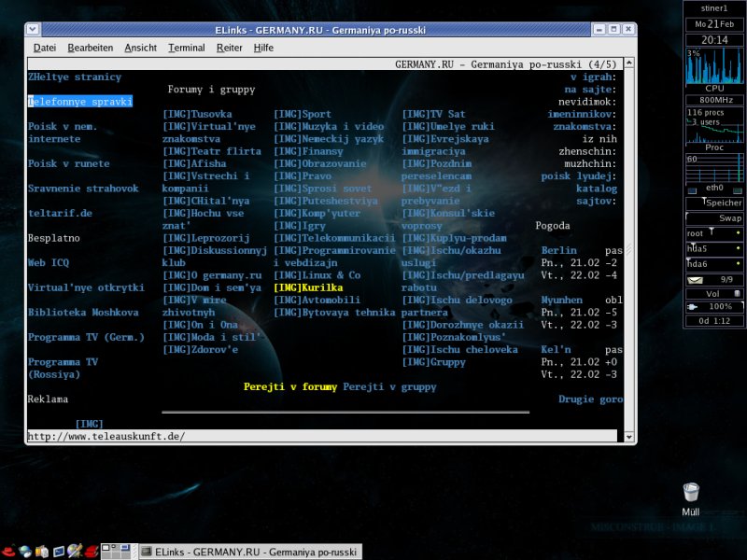
Task: Adjust the Vol slider knob
Action: click(738, 293)
